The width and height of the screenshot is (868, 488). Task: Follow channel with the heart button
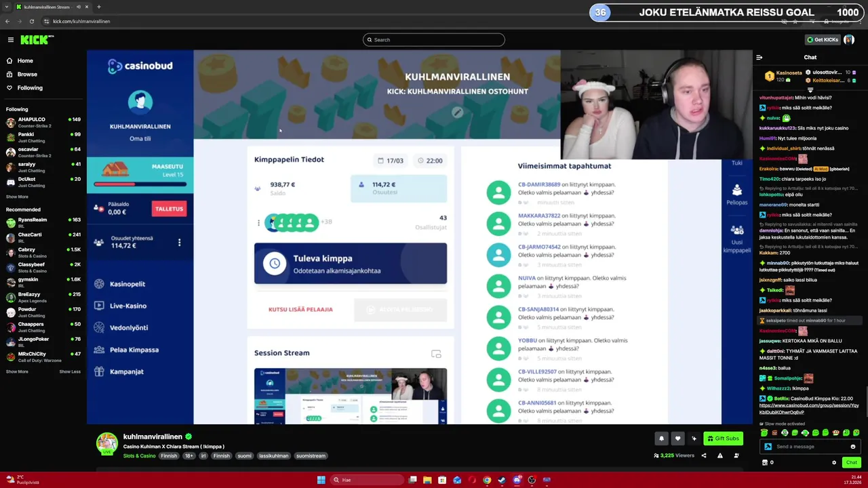coord(677,439)
